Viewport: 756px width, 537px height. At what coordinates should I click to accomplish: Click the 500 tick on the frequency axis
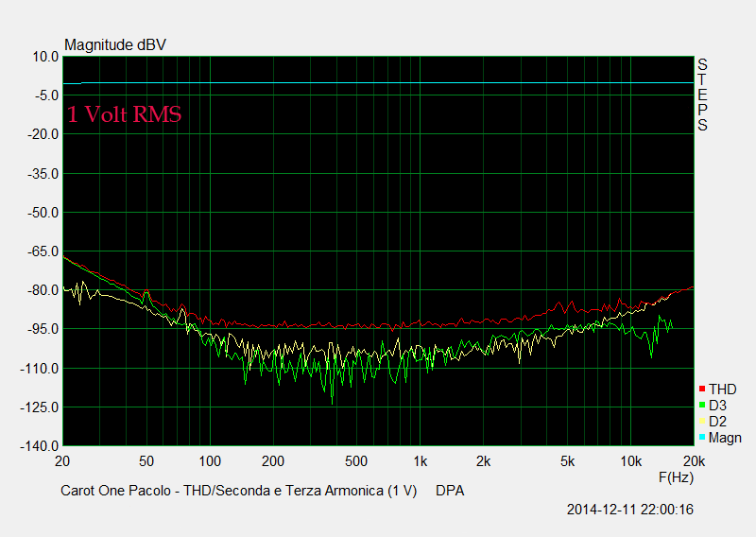[356, 461]
